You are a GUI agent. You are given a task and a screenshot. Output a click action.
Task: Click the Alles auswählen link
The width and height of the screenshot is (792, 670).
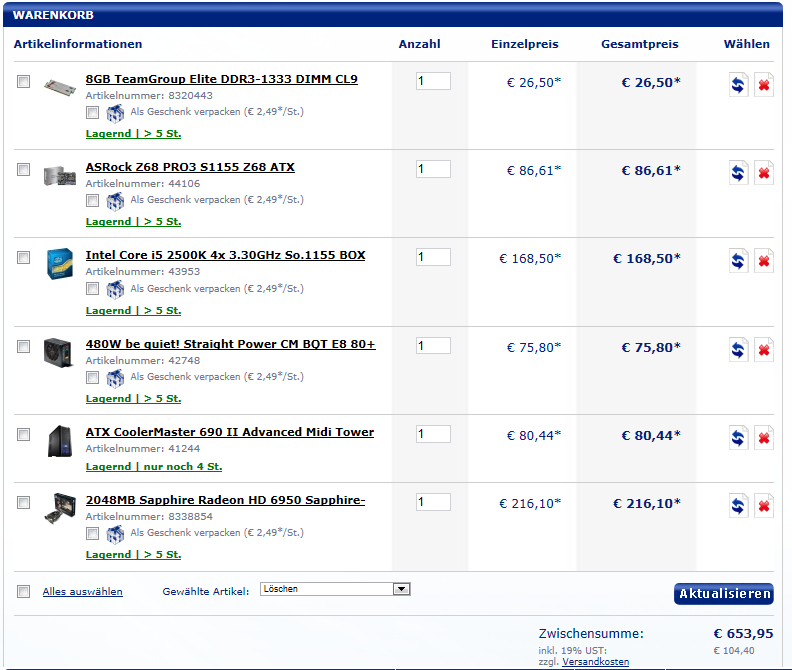(x=82, y=592)
